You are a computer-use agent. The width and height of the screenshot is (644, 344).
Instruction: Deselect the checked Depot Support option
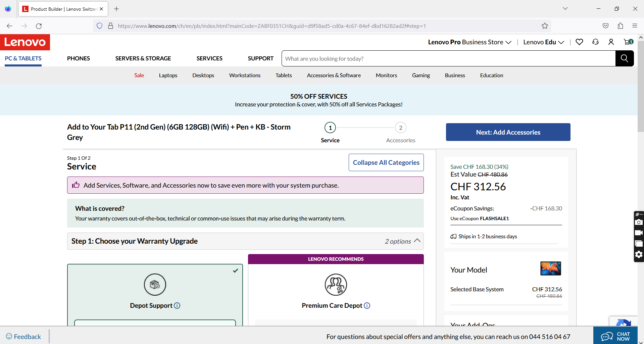pos(235,271)
